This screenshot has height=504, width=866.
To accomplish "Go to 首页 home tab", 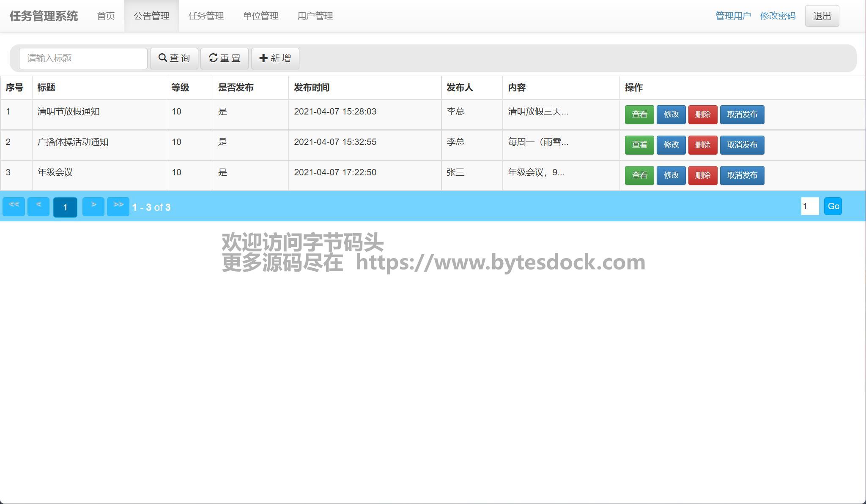I will [x=106, y=16].
